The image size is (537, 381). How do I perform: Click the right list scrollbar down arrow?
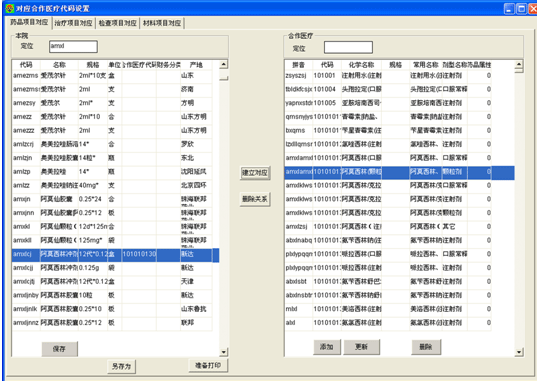(519, 352)
